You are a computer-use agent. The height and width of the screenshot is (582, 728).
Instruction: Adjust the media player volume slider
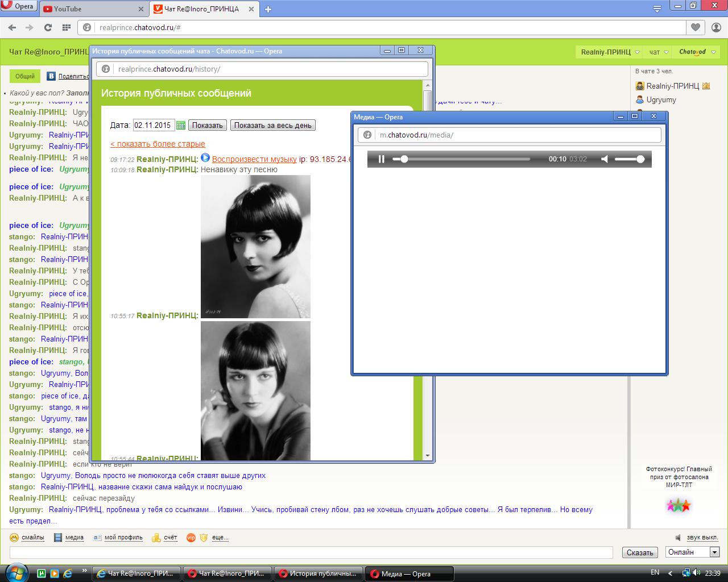(630, 159)
